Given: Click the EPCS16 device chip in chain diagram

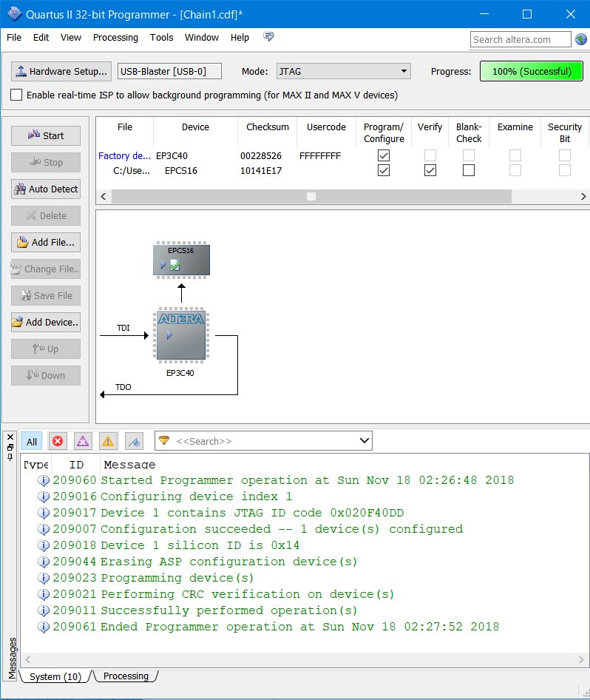Looking at the screenshot, I should 181,260.
